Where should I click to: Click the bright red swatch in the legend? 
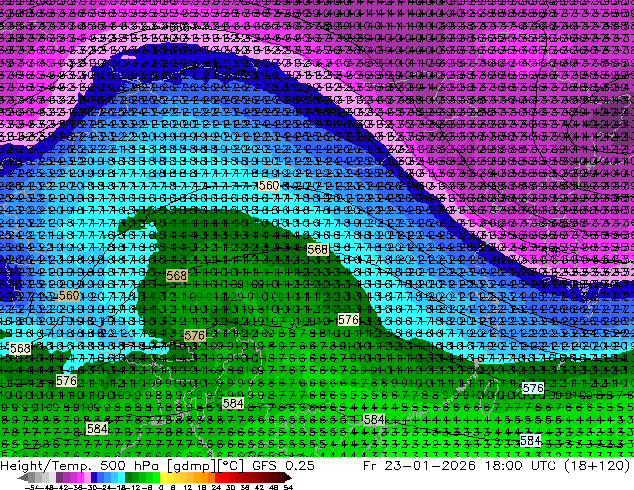click(x=218, y=478)
